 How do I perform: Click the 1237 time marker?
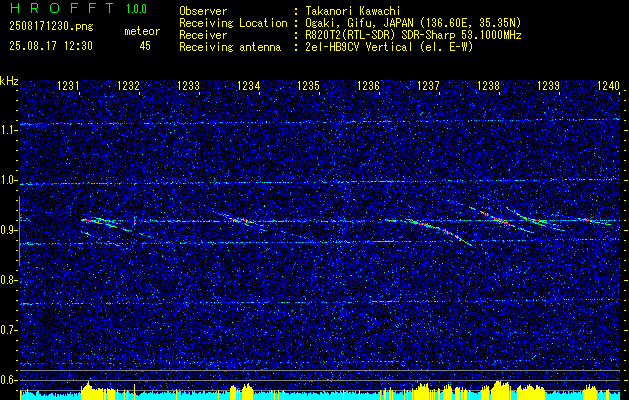428,85
